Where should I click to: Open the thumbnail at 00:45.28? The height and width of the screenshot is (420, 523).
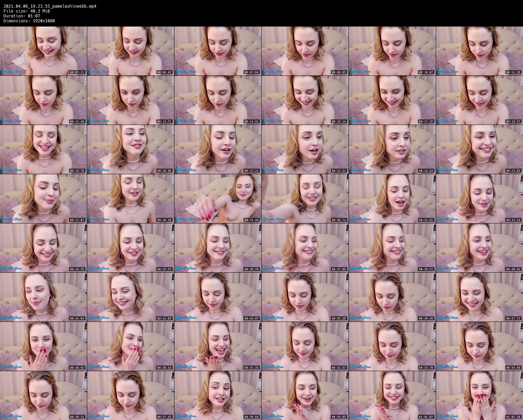(x=305, y=297)
